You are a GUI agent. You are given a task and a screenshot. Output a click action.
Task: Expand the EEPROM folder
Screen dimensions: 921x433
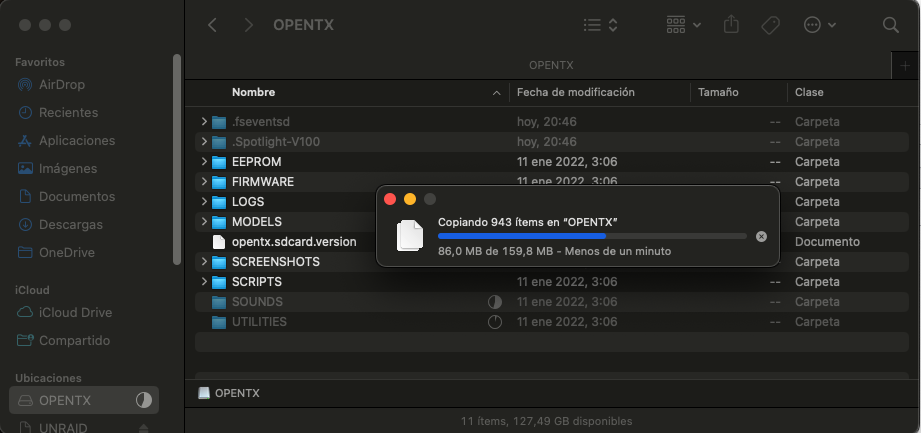point(204,162)
